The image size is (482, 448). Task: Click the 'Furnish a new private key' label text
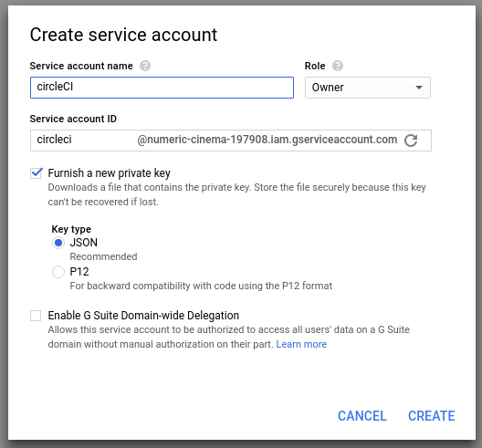tap(110, 173)
